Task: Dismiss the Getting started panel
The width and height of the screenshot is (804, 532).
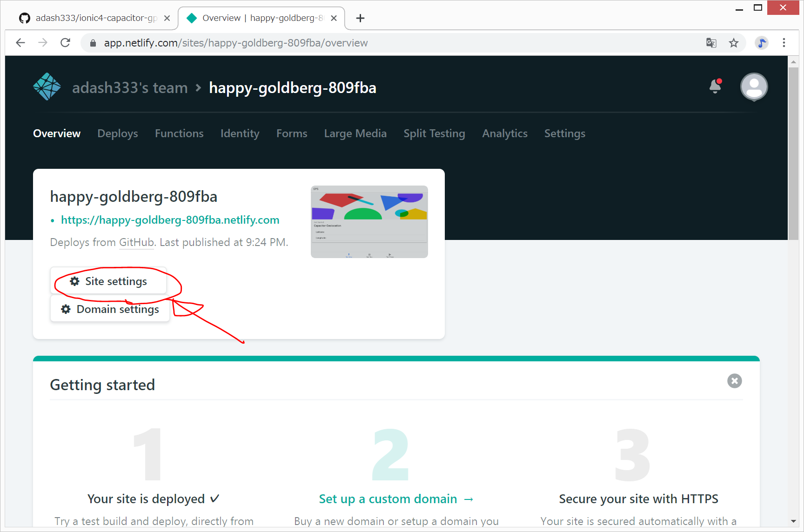Action: 734,381
